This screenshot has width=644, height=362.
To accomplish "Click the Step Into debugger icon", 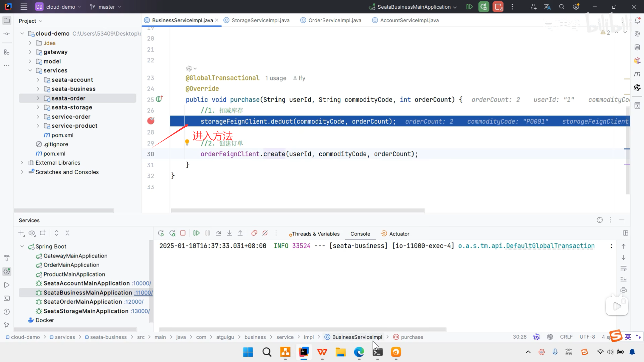I will tap(229, 233).
